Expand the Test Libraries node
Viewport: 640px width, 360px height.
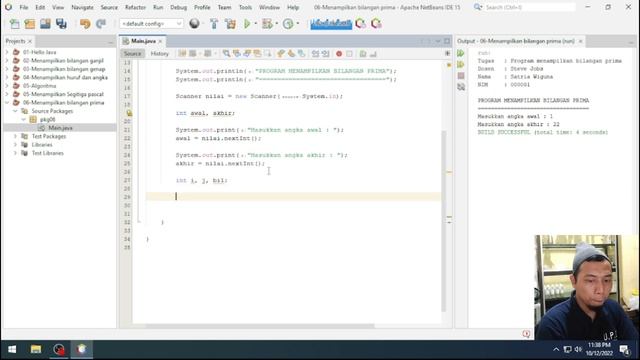[15, 153]
